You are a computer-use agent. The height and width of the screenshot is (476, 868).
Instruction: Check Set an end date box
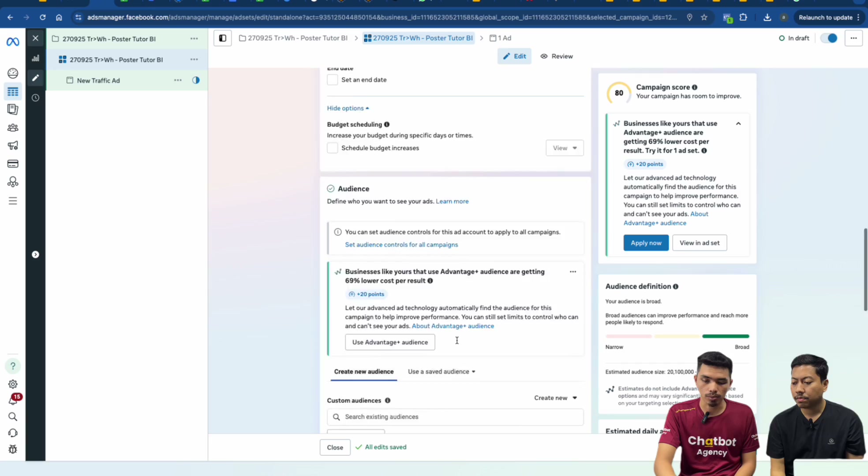[x=333, y=80]
